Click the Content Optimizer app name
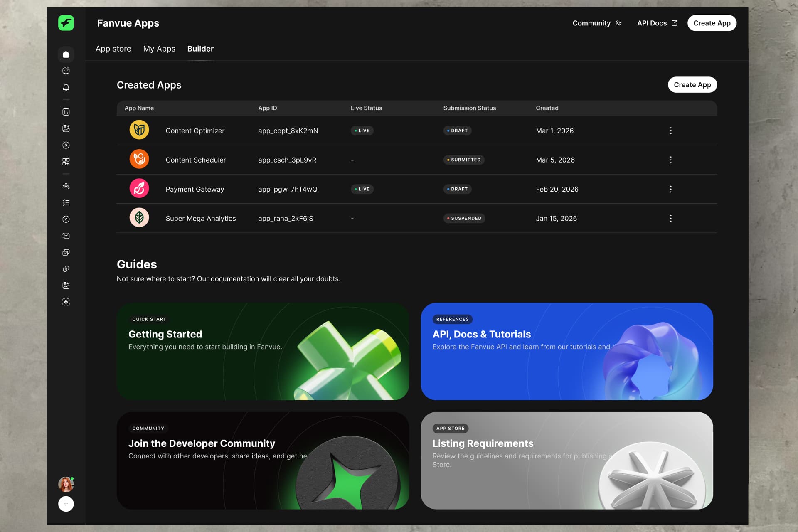Image resolution: width=798 pixels, height=532 pixels. [x=195, y=131]
